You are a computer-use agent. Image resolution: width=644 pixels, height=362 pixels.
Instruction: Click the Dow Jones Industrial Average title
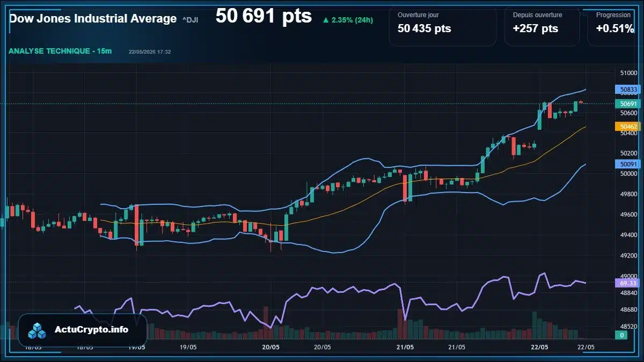tap(93, 19)
